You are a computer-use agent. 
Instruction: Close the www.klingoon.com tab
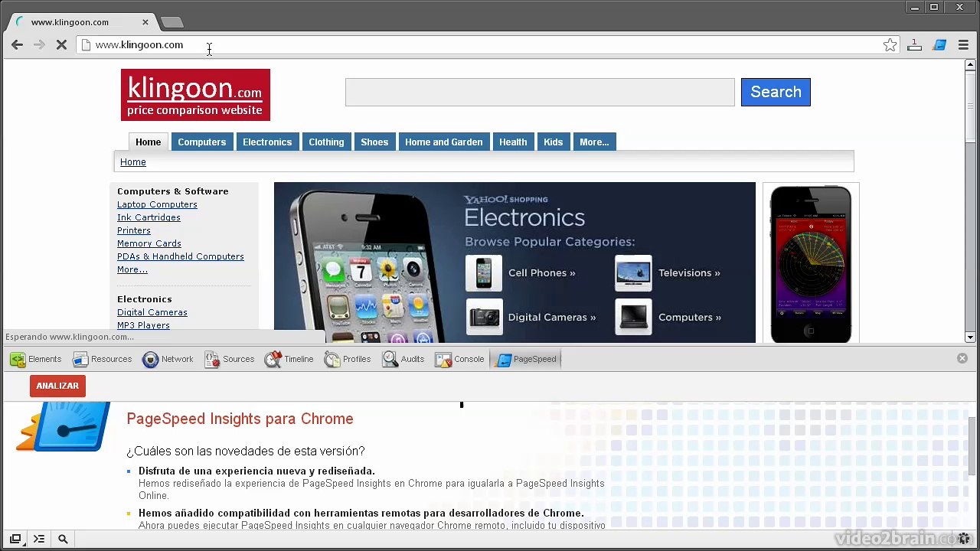(x=145, y=22)
